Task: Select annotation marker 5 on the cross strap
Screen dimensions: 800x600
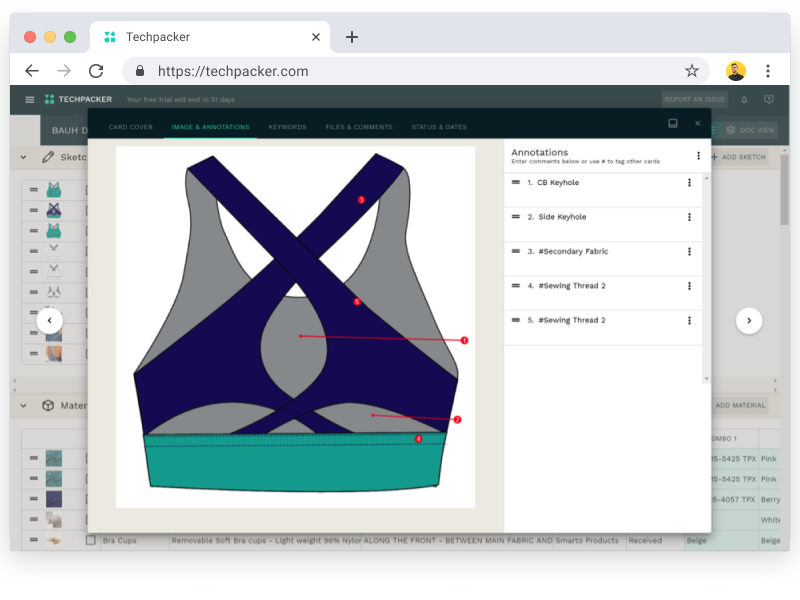Action: click(357, 302)
